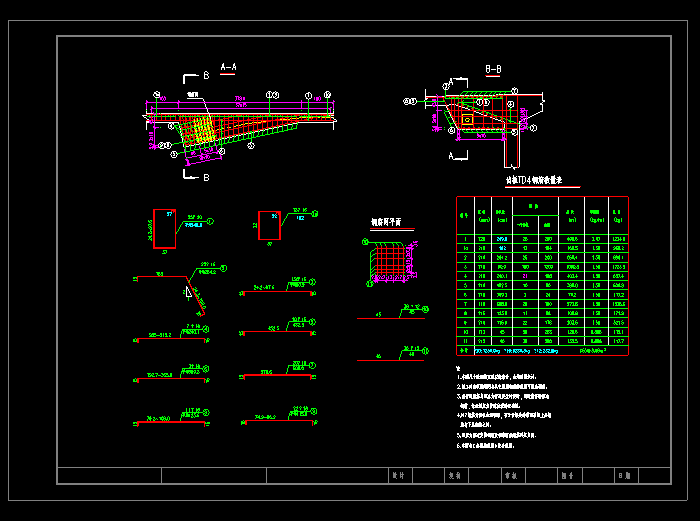Click the 图号 cell in the title block
Screen dimensions: 700x521
[566, 476]
